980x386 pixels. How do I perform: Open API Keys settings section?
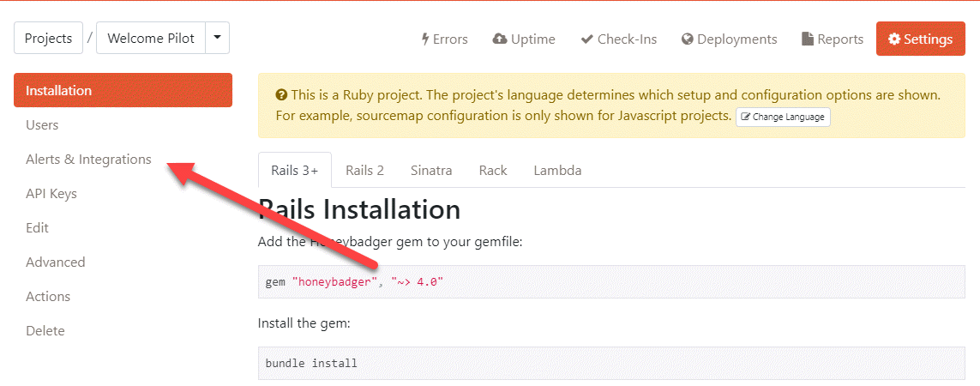pos(51,194)
